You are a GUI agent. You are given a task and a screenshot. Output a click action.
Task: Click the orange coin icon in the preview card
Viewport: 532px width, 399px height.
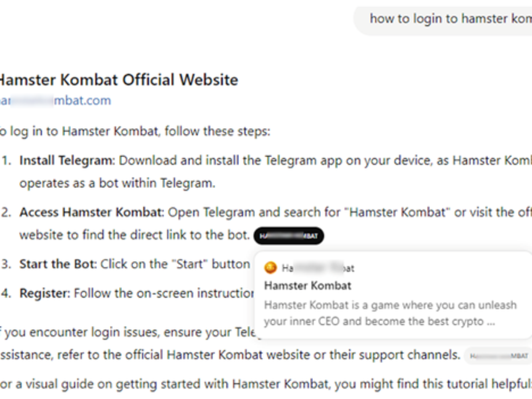270,268
